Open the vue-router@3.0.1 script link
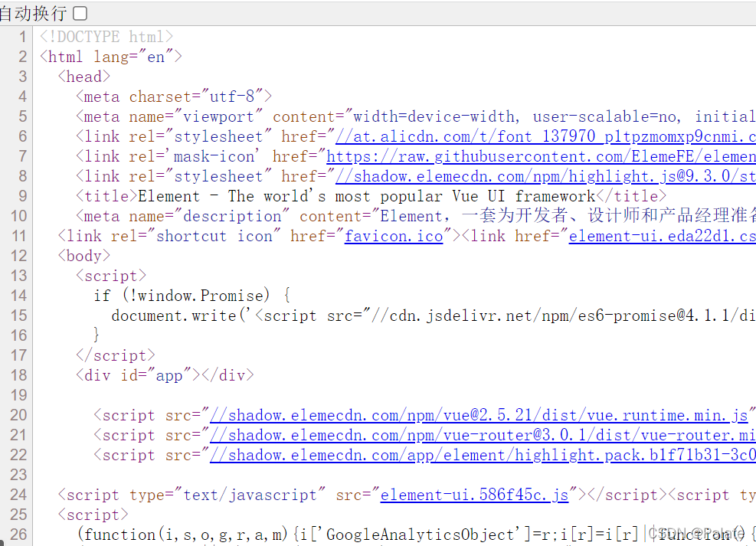The width and height of the screenshot is (756, 546). click(x=483, y=435)
